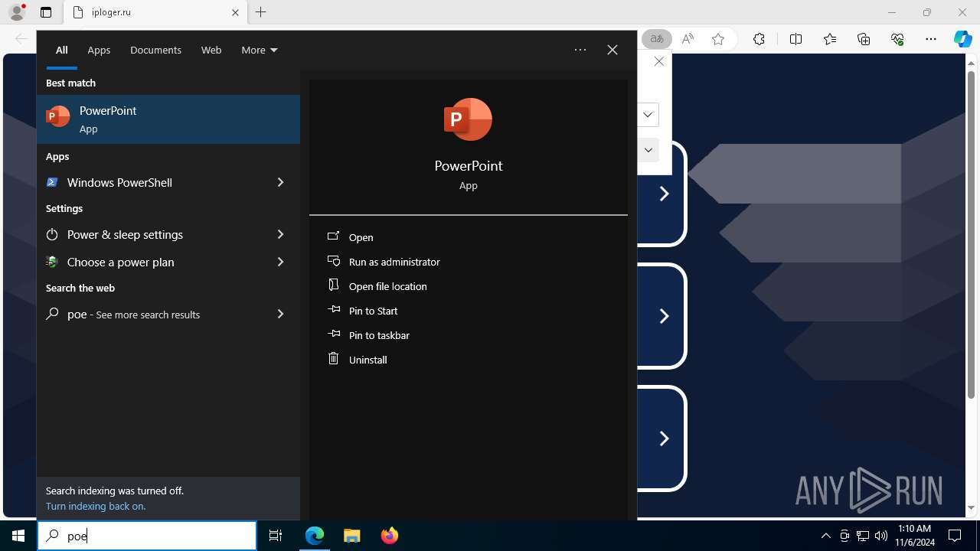The image size is (980, 551).
Task: Open Edge tab actions menu
Action: pyautogui.click(x=46, y=12)
